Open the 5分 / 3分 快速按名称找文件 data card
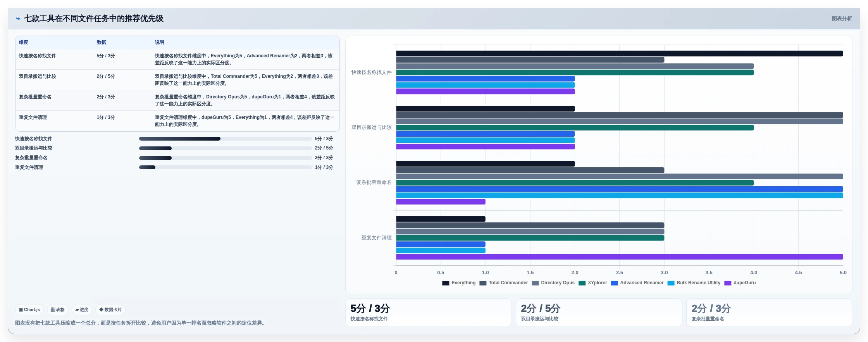The image size is (868, 342). point(429,313)
